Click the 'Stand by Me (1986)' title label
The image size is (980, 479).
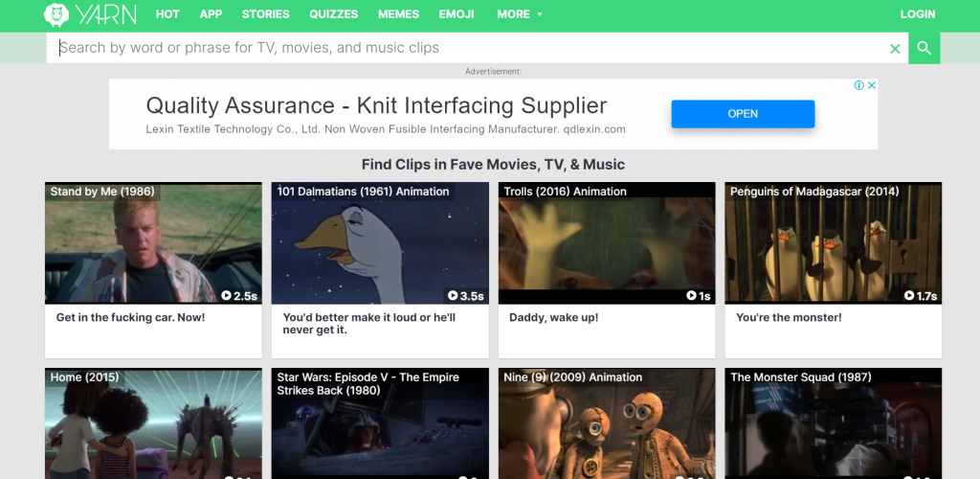click(x=102, y=192)
